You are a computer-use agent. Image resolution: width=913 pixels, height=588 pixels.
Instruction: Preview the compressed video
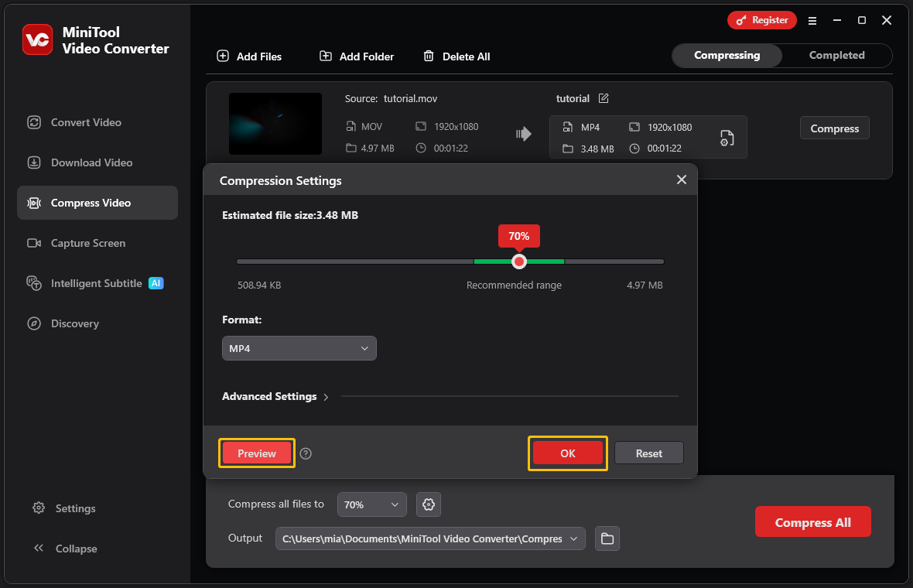coord(256,453)
